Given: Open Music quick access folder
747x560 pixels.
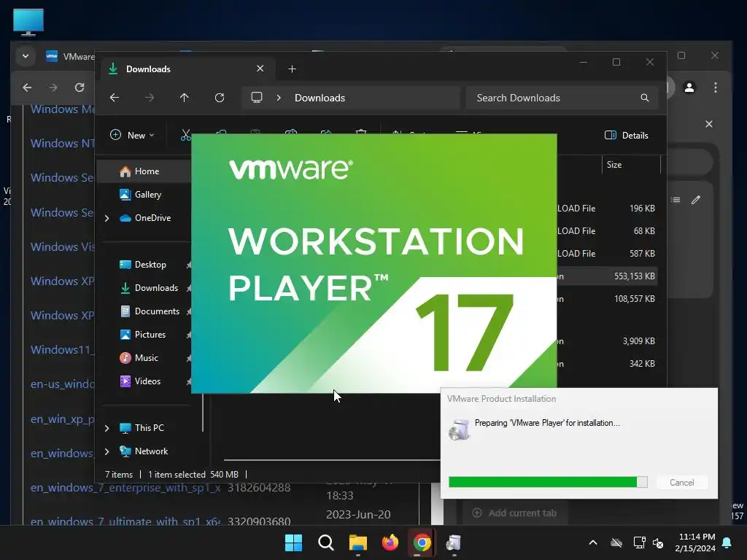Looking at the screenshot, I should point(146,357).
